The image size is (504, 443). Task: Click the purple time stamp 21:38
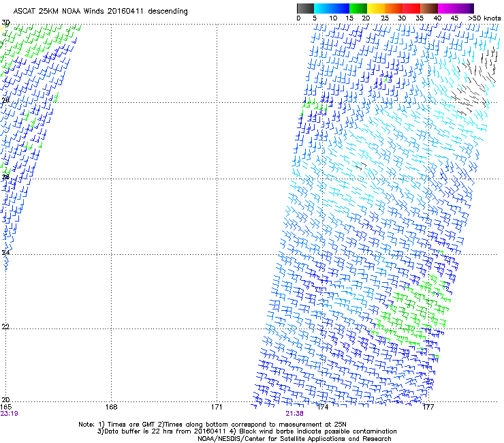coord(294,414)
